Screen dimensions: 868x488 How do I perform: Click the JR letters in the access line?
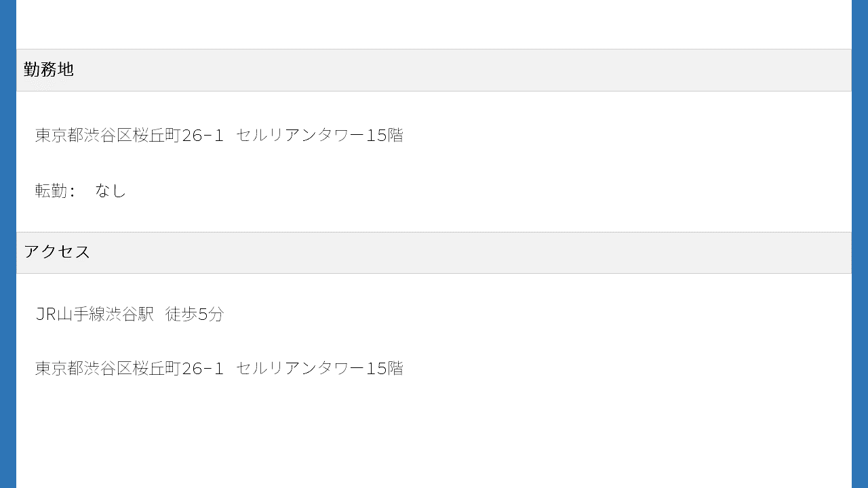click(45, 314)
